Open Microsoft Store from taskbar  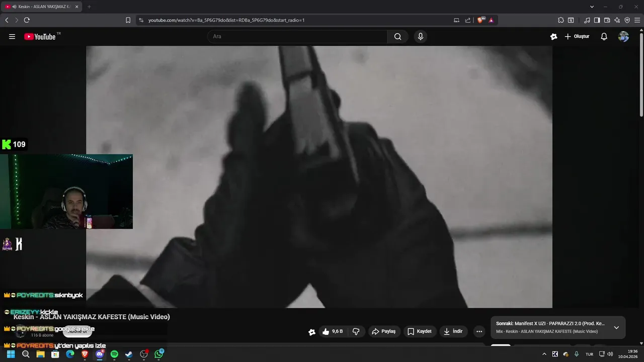point(55,354)
